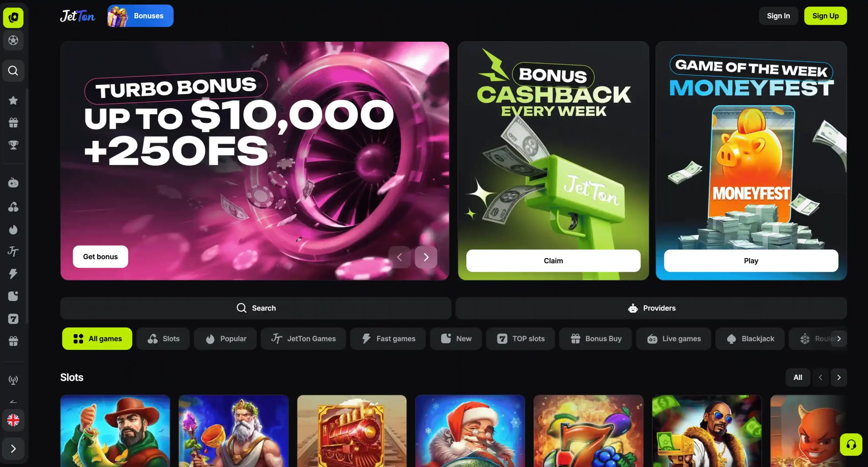Open live support headset chat icon
Screen dimensions: 868x467
coord(851,444)
